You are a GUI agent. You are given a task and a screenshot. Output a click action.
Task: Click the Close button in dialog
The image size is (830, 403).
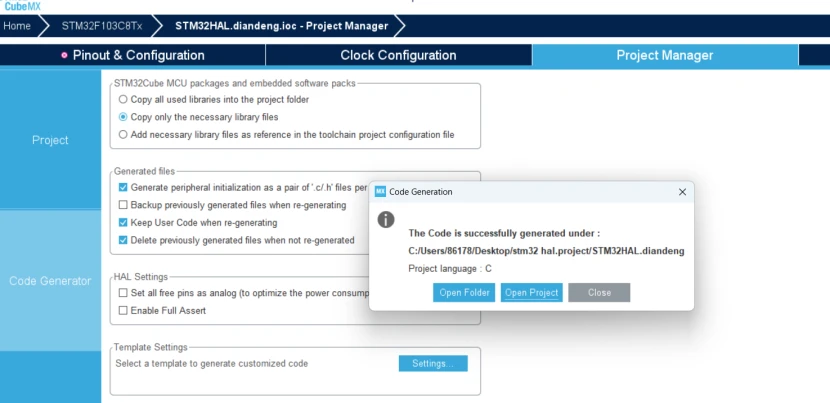click(x=599, y=292)
